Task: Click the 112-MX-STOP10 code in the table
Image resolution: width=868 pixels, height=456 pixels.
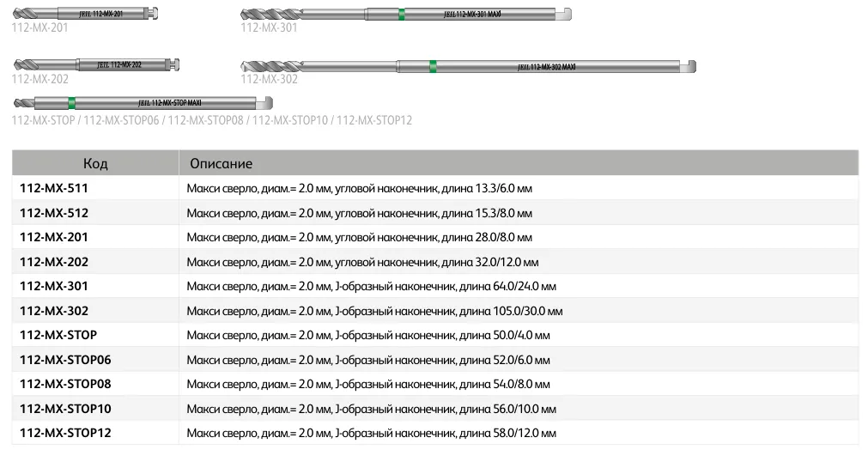Action: click(65, 409)
